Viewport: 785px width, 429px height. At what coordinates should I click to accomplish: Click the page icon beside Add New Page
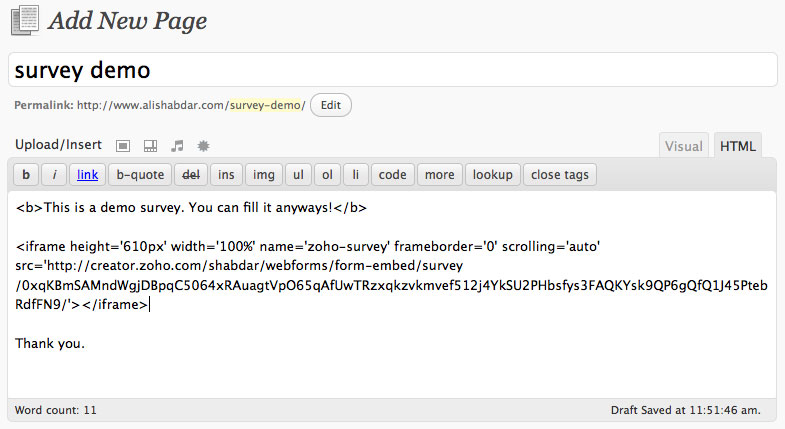(25, 21)
